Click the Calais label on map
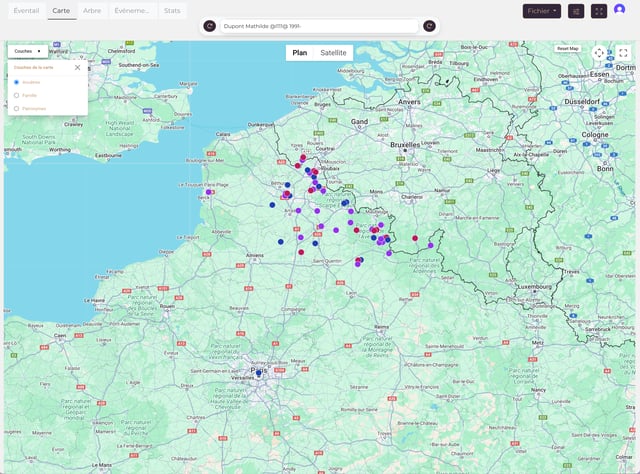 tap(223, 134)
